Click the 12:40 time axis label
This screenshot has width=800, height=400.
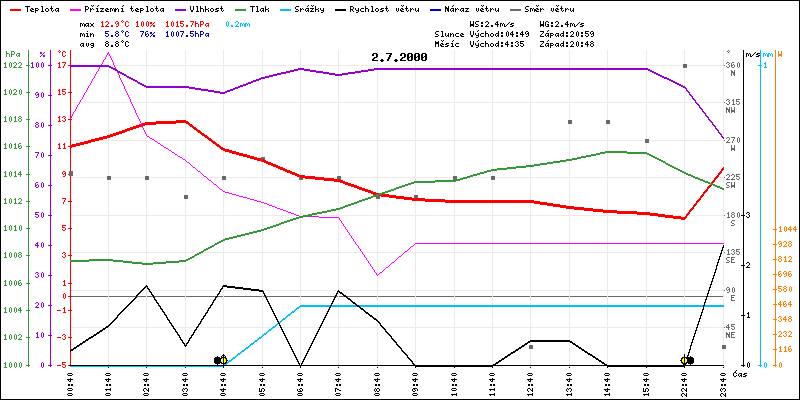531,378
